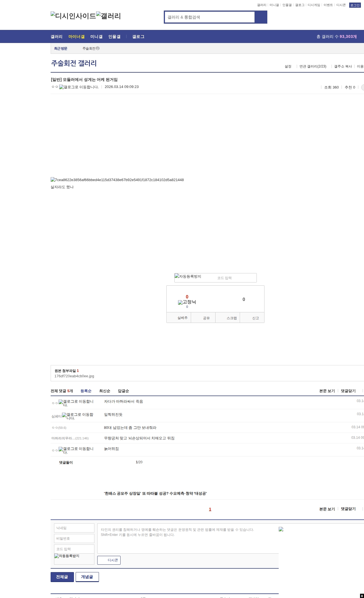This screenshot has height=598, width=364.
Task: Click the X close icon at bottom-right corner
Action: [x=362, y=596]
